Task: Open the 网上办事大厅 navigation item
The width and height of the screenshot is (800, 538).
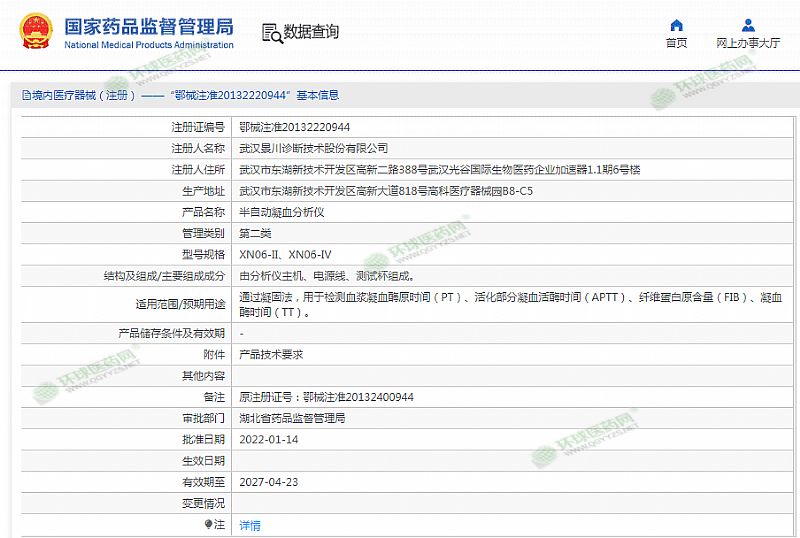Action: 748,43
